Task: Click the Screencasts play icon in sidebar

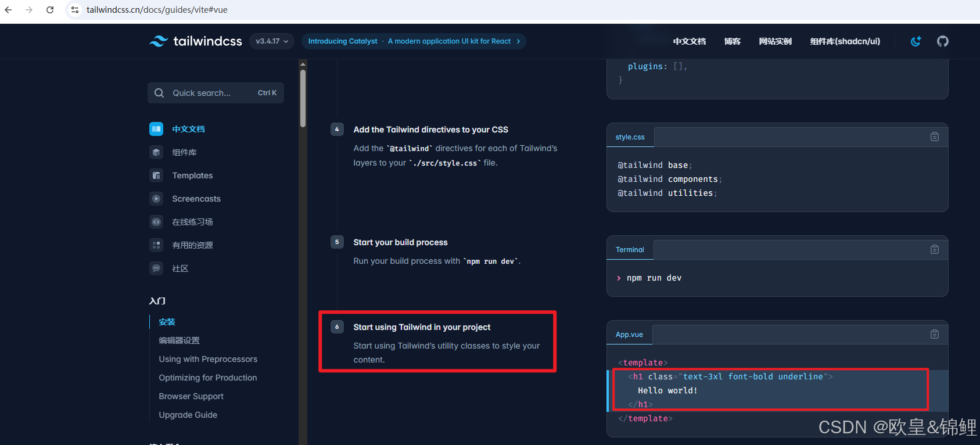Action: [156, 199]
